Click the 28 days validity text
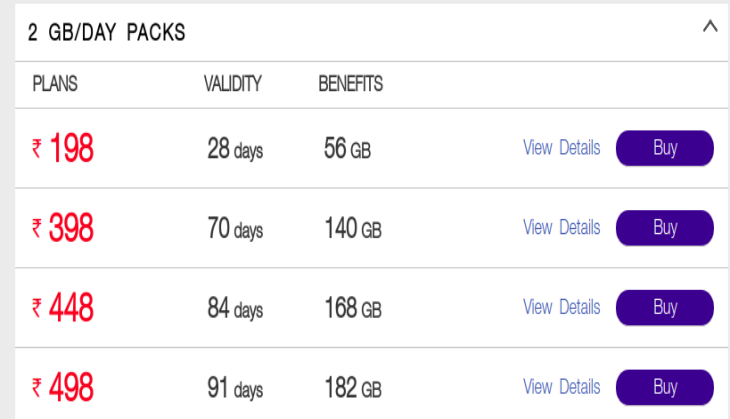This screenshot has height=419, width=730. tap(235, 149)
